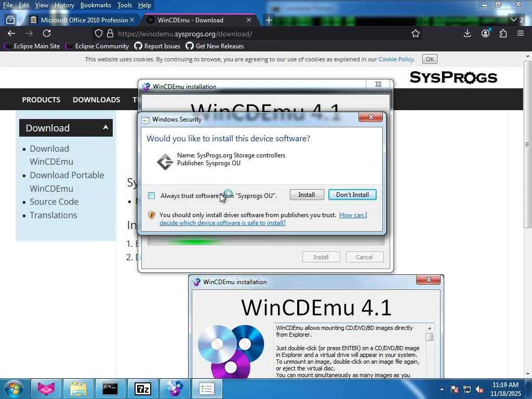Switch to WinCDEmu taskbar icon
The height and width of the screenshot is (399, 532).
pos(175,389)
